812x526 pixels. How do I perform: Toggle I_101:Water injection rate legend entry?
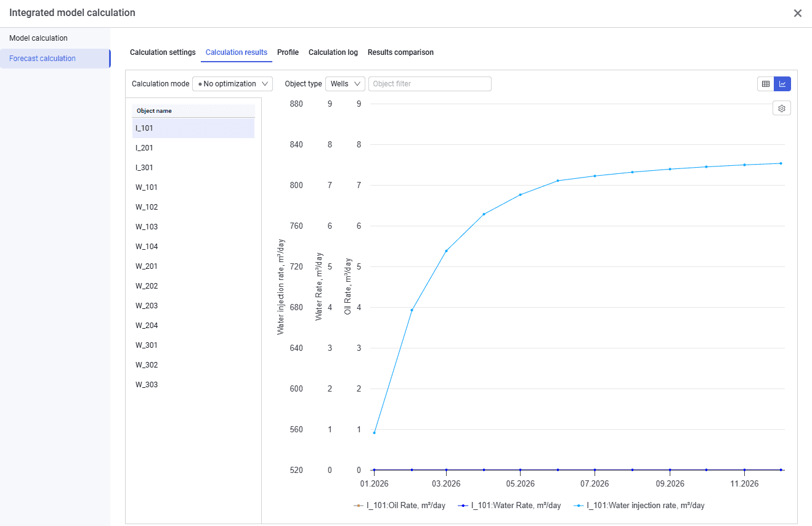(x=639, y=506)
